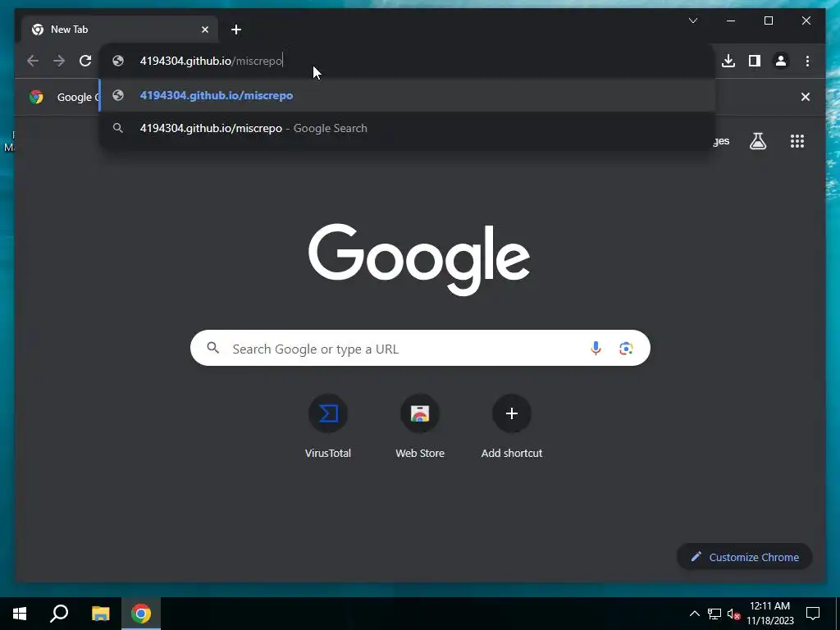Open the Web Store shortcut
The height and width of the screenshot is (630, 840).
tap(420, 426)
